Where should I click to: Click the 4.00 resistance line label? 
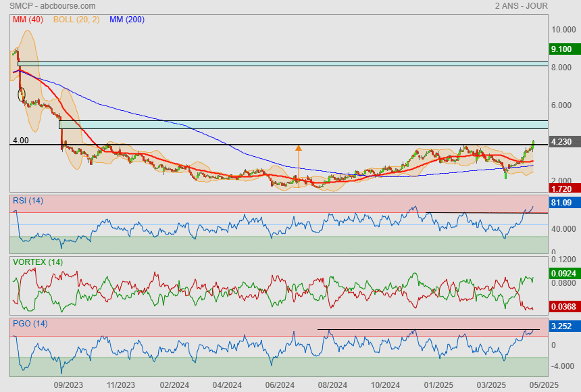(21, 140)
